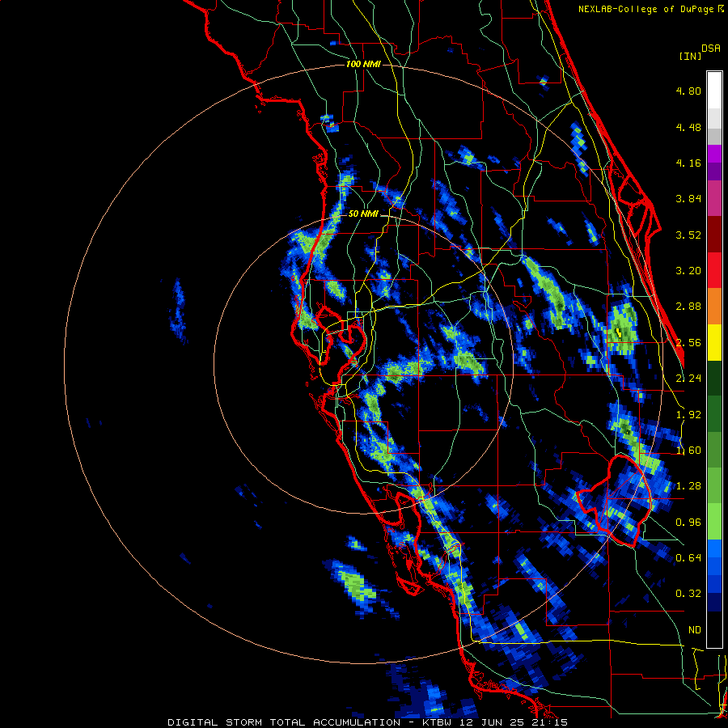Click the 3.84 scale value
The height and width of the screenshot is (728, 728).
point(688,199)
